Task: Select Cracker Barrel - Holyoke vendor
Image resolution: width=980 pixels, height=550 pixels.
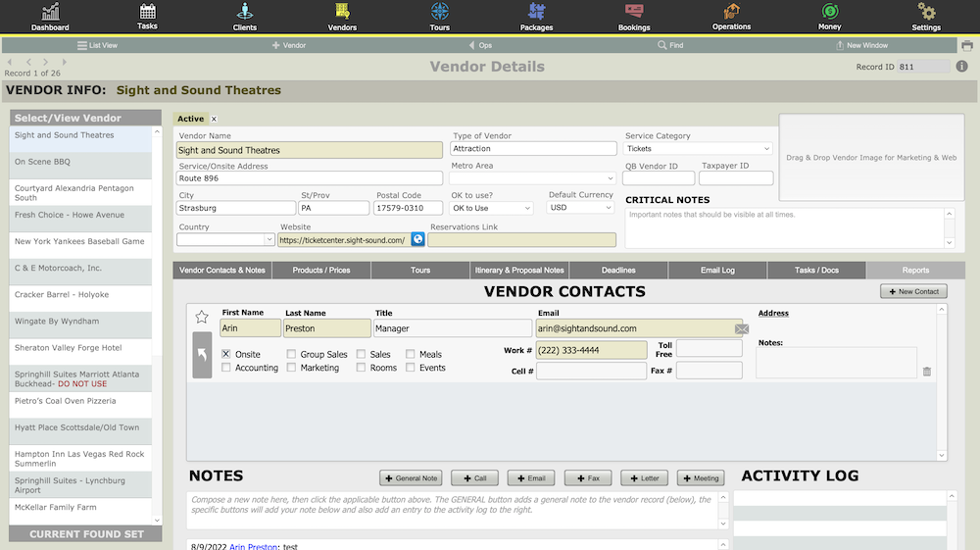Action: (80, 299)
